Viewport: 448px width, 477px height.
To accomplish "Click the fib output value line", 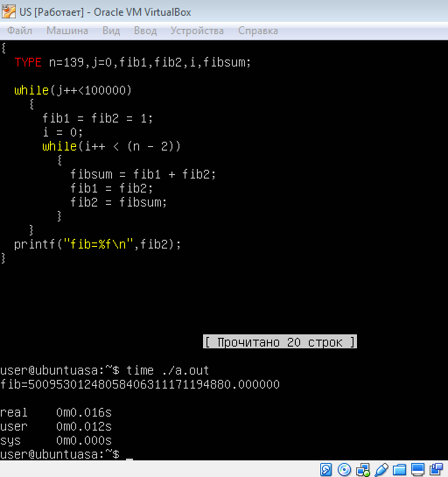I will 140,384.
